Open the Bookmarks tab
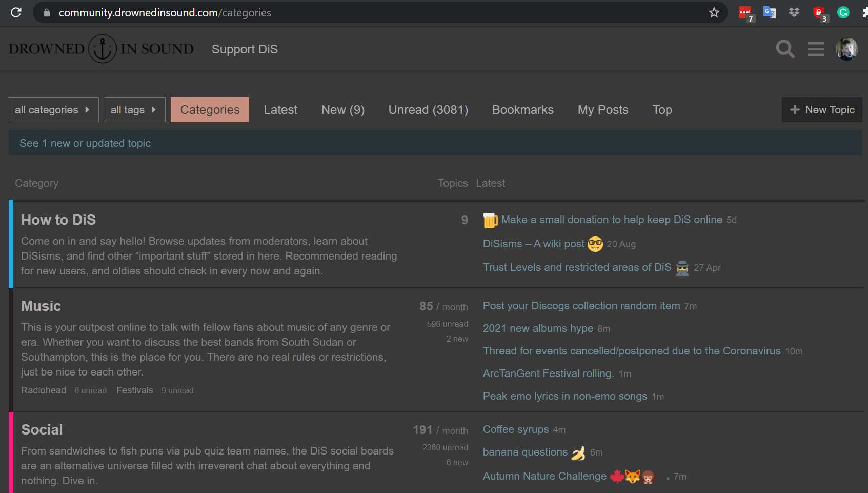Screen dimensions: 868x493 click(523, 110)
